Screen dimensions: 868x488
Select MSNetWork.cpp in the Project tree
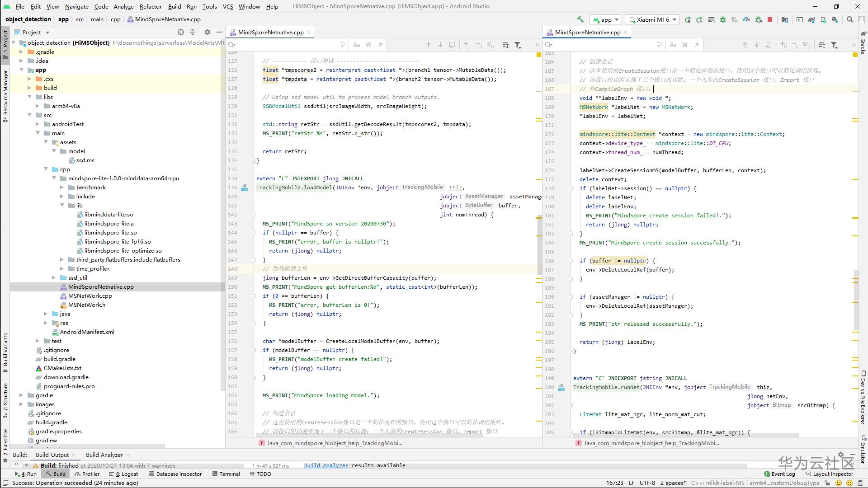tap(91, 296)
